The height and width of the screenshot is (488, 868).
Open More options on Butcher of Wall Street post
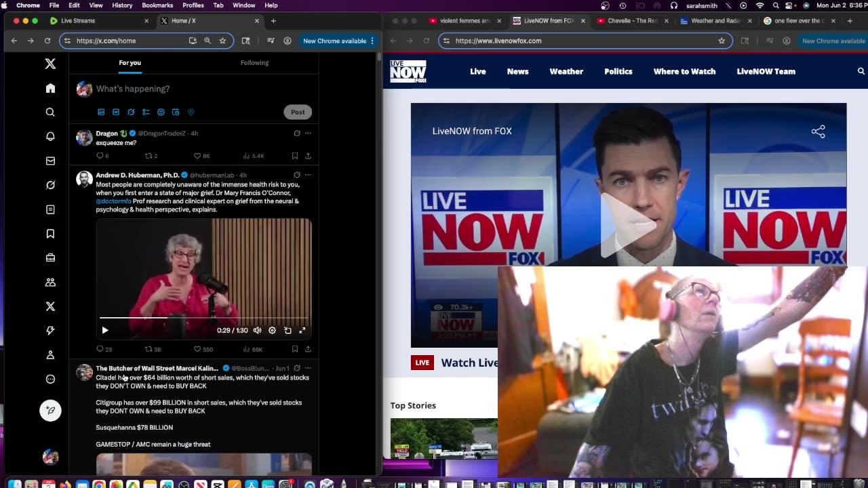(x=308, y=368)
